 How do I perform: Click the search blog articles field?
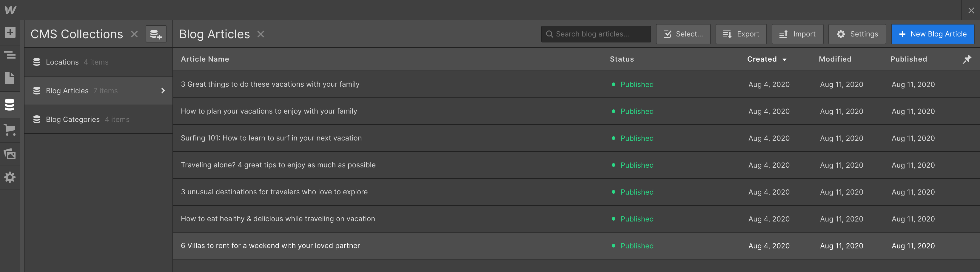pos(596,34)
